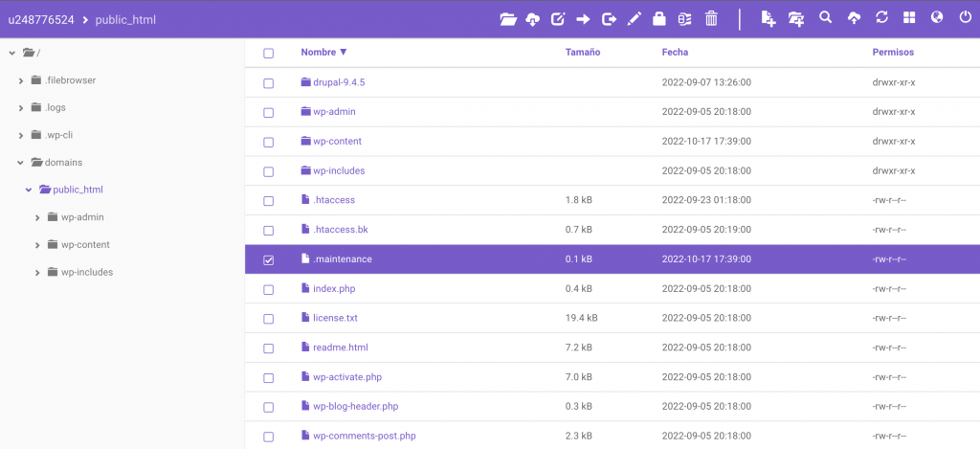The height and width of the screenshot is (449, 980).
Task: Toggle the select-all checkbox in header
Action: pos(269,53)
